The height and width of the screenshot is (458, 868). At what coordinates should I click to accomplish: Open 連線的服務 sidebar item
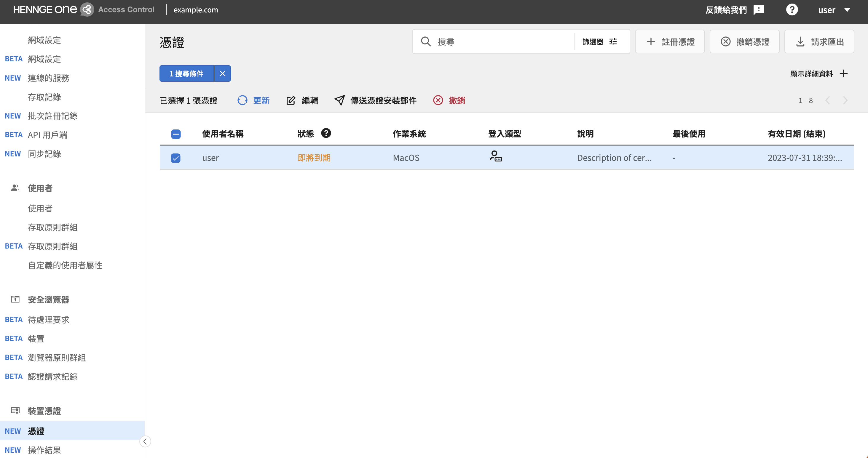[49, 78]
